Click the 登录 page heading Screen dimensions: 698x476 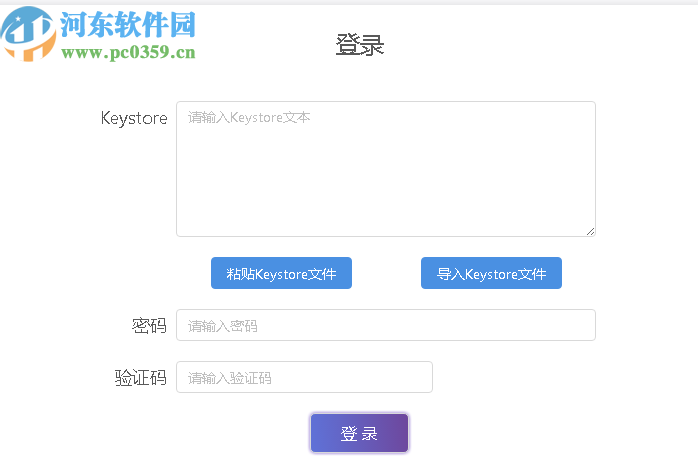[360, 45]
